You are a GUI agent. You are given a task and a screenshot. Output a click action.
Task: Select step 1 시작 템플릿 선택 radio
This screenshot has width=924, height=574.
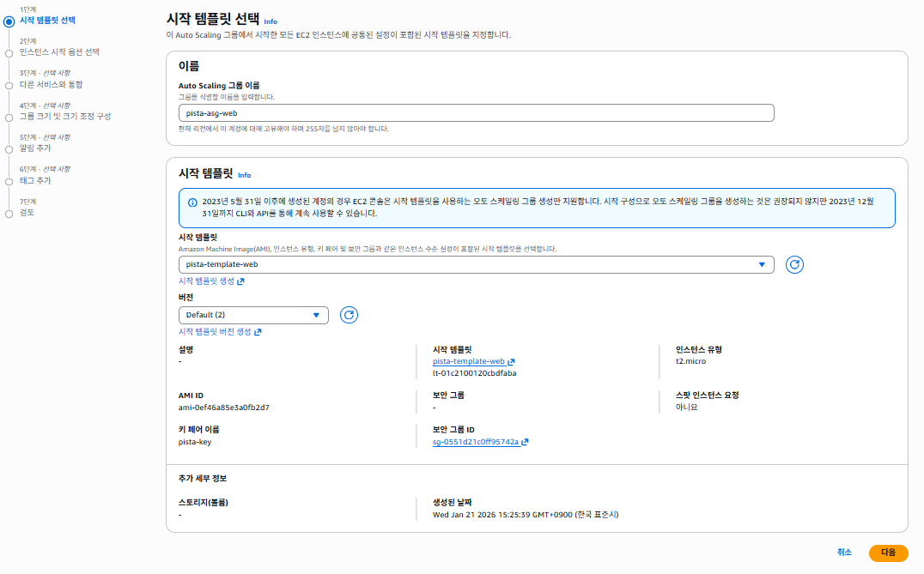click(x=9, y=21)
